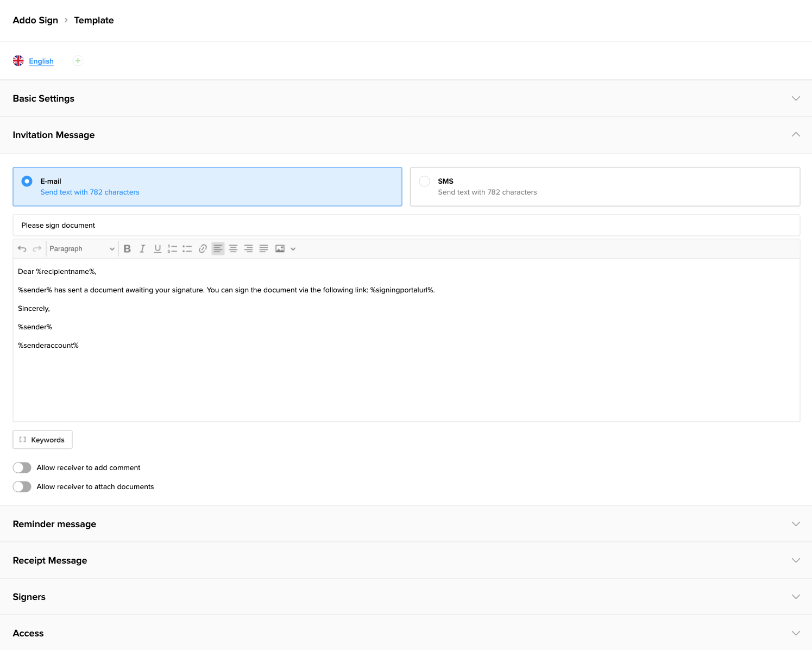
Task: Enable Allow receiver to attach documents
Action: [22, 486]
